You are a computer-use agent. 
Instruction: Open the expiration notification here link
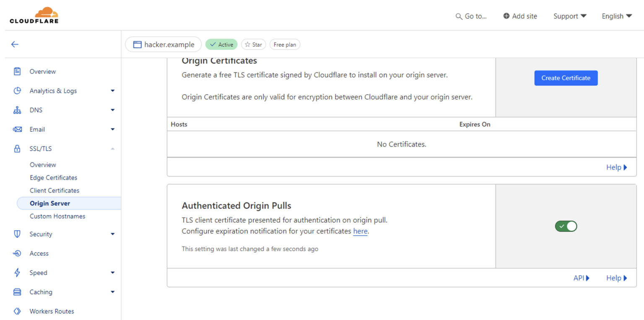click(360, 231)
